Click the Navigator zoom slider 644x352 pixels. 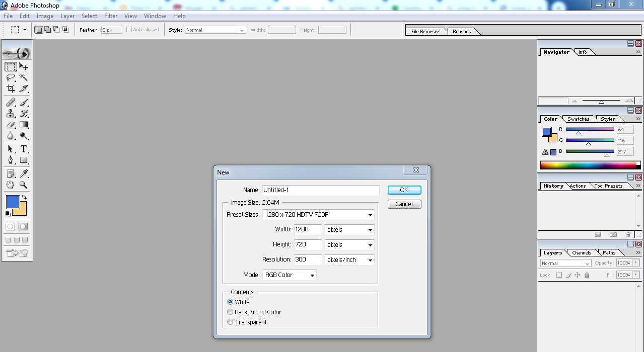pyautogui.click(x=601, y=101)
